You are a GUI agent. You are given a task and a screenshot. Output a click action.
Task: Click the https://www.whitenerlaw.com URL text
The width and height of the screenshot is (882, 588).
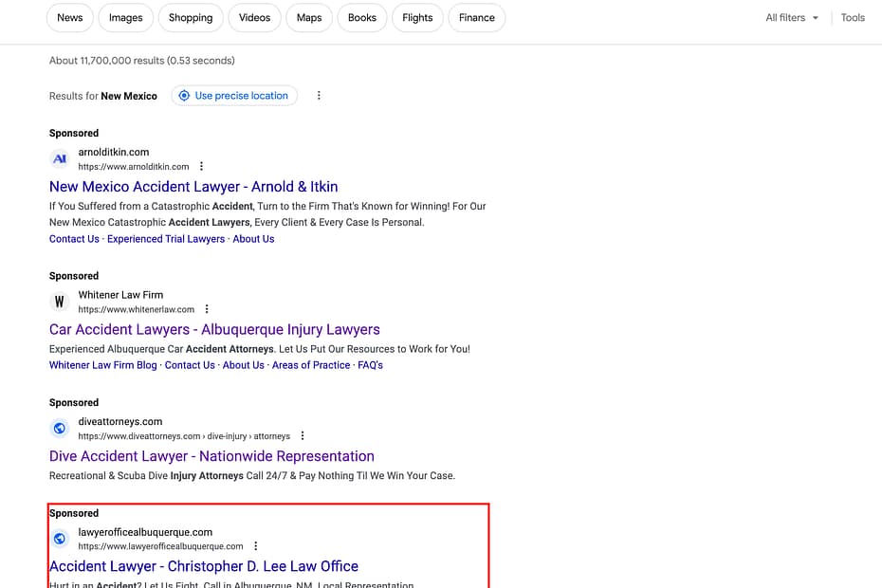pos(137,309)
